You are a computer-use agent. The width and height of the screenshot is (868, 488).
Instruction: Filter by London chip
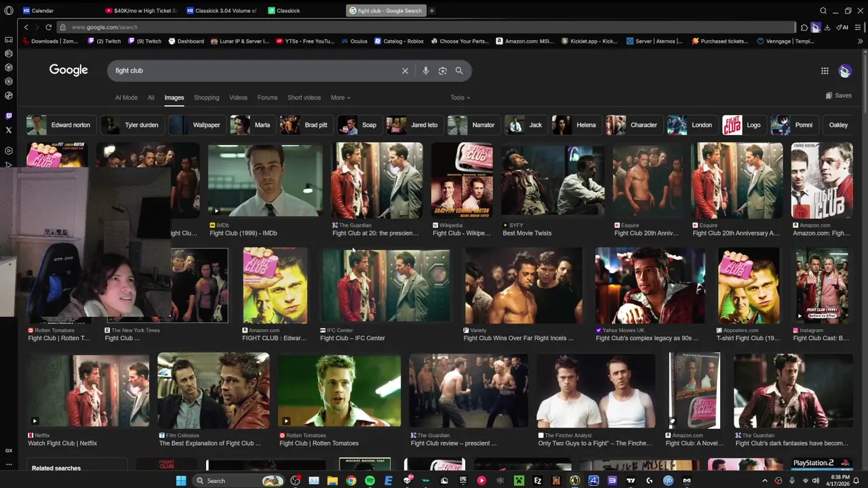pos(691,125)
